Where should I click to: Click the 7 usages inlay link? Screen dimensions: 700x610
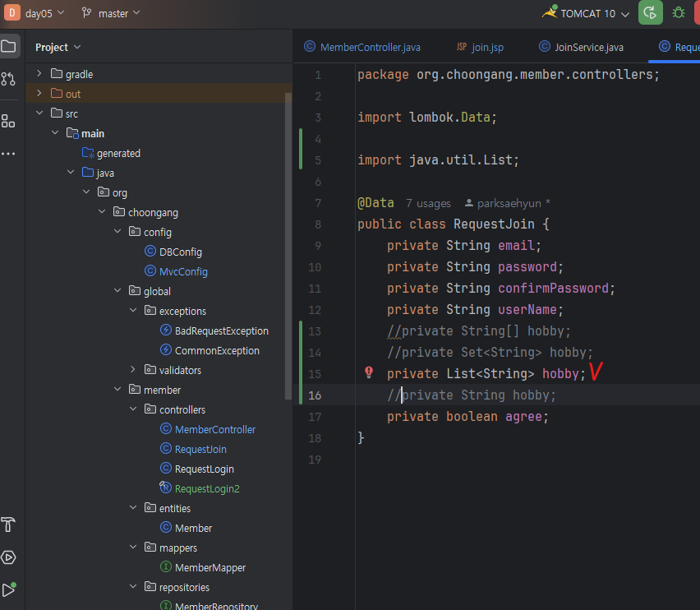[x=428, y=203]
